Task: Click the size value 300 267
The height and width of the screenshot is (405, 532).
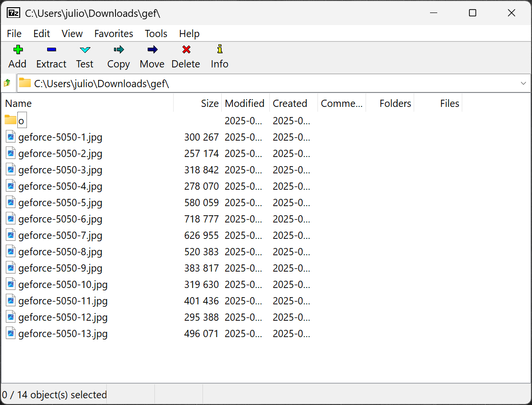Action: (202, 137)
